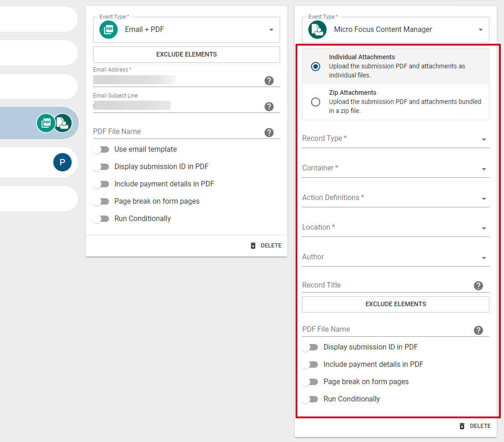This screenshot has height=442, width=504.
Task: Expand the Location dropdown
Action: 396,227
